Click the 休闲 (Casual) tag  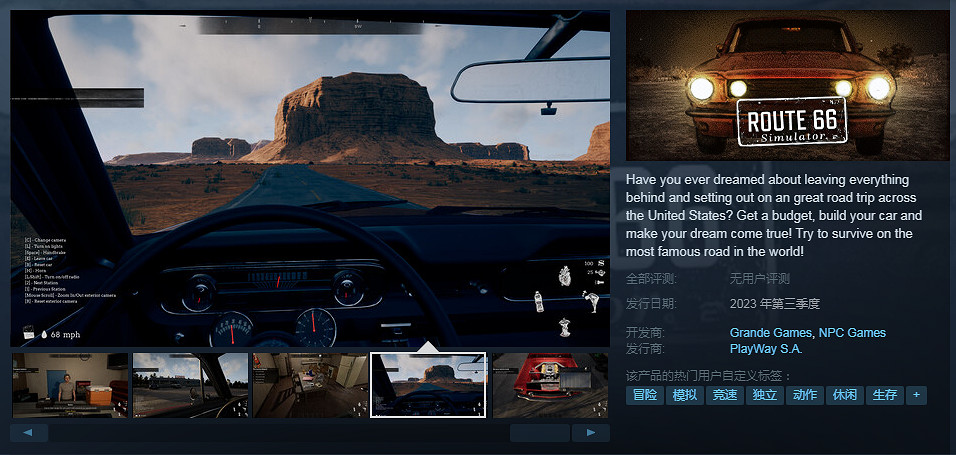click(x=844, y=395)
